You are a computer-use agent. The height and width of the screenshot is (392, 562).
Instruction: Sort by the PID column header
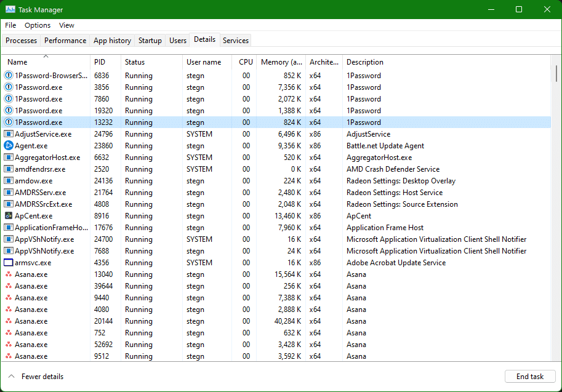coord(105,62)
